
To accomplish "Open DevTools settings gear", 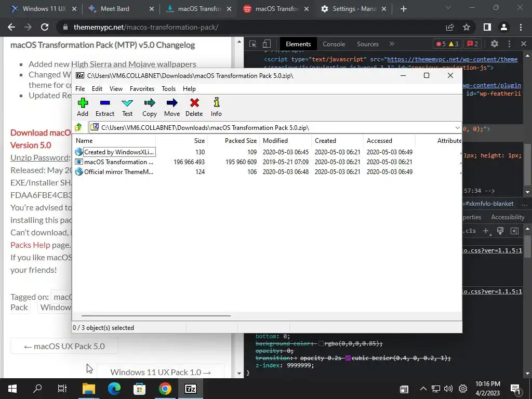I will tap(495, 44).
